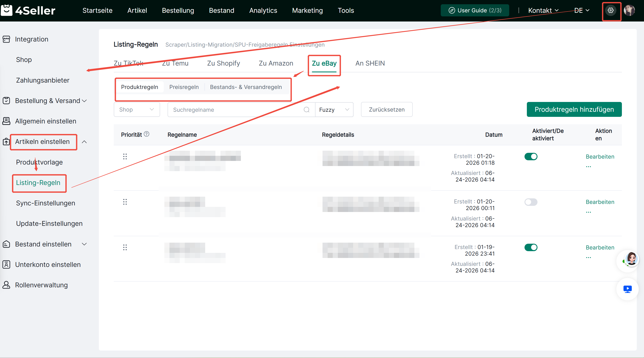This screenshot has width=644, height=358.
Task: Open the Startseite menu
Action: (x=97, y=10)
